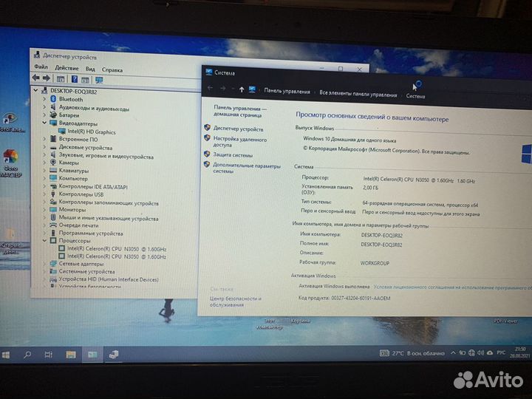Image resolution: width=532 pixels, height=399 pixels.
Task: Click Панель управления breadcrumb in address bar
Action: (x=287, y=92)
